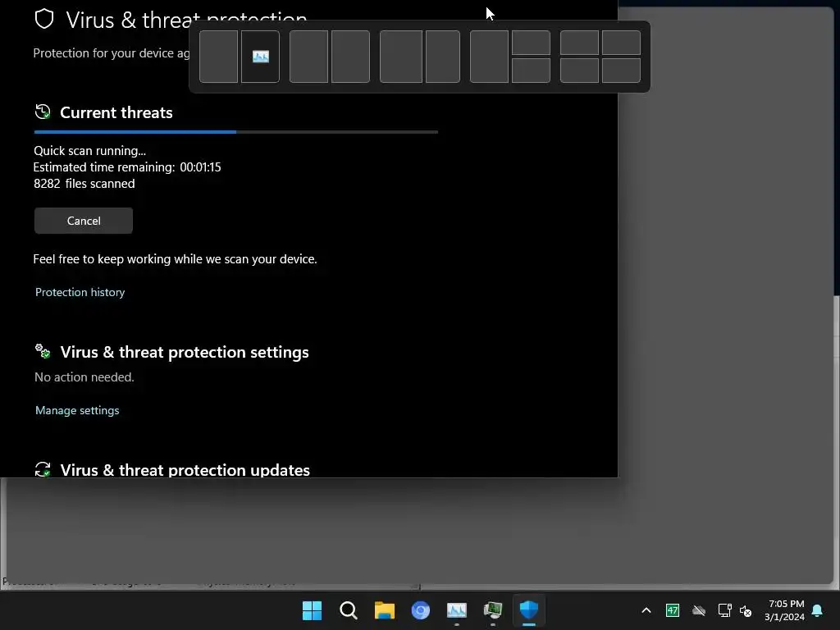Snap to highlighted zone containing the app icon
This screenshot has height=630, width=840.
tap(260, 57)
